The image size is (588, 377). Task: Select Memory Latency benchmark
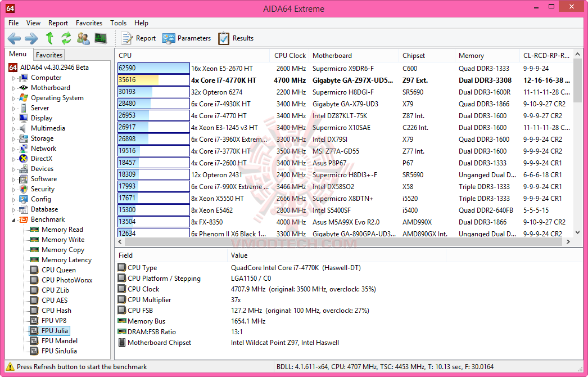tap(66, 260)
